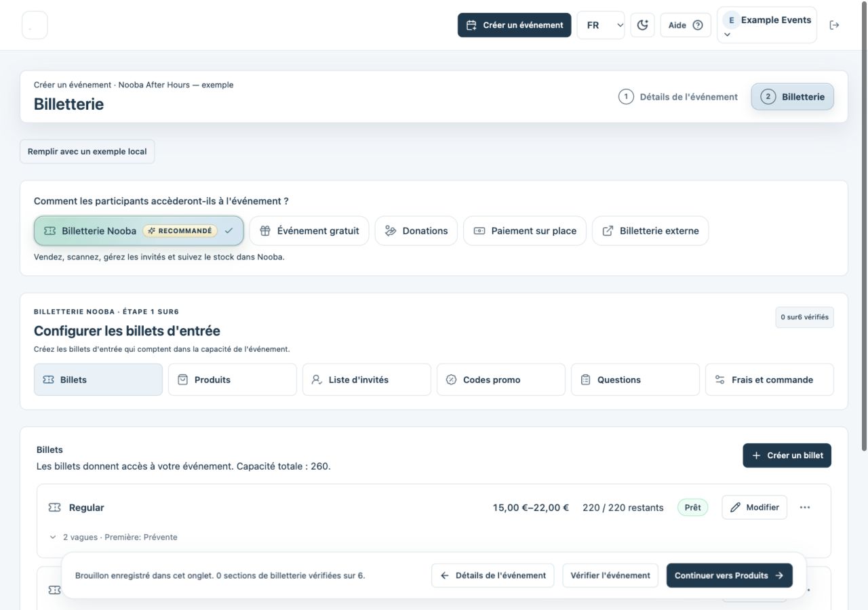Viewport: 868px width, 610px height.
Task: Click Continuer vers Produits button
Action: tap(730, 575)
